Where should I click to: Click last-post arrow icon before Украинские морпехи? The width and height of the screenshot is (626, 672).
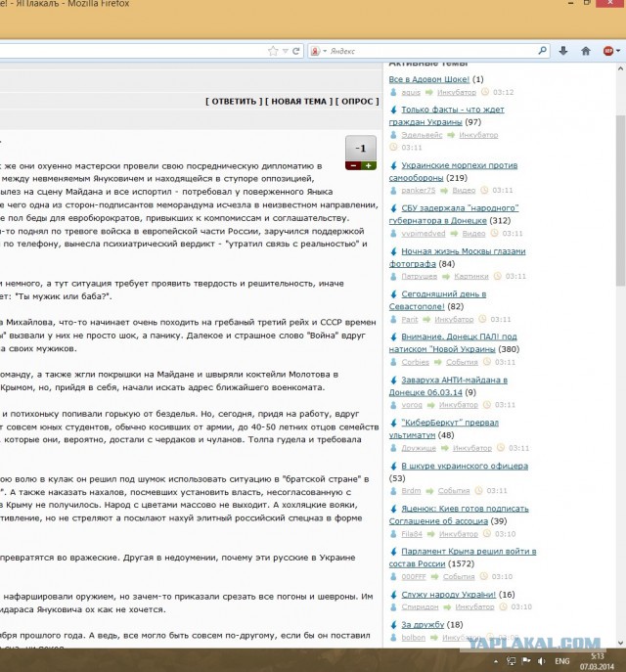[x=393, y=165]
